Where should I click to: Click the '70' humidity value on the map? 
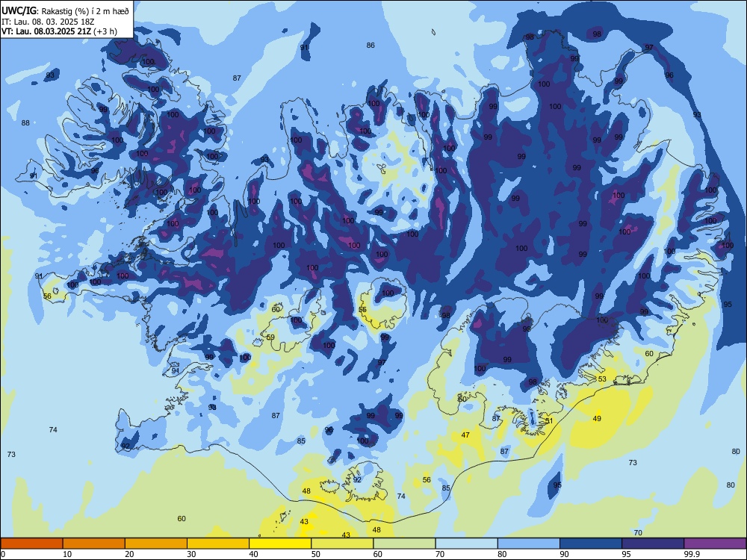[639, 532]
